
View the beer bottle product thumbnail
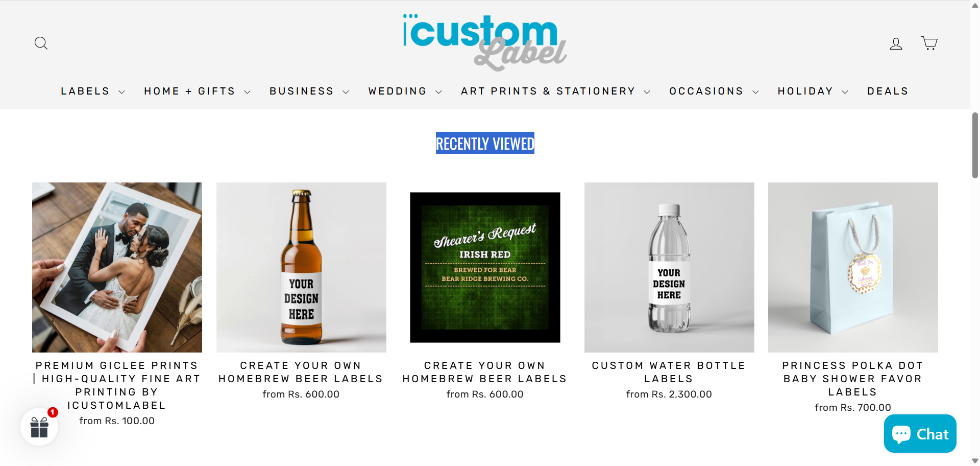(301, 267)
